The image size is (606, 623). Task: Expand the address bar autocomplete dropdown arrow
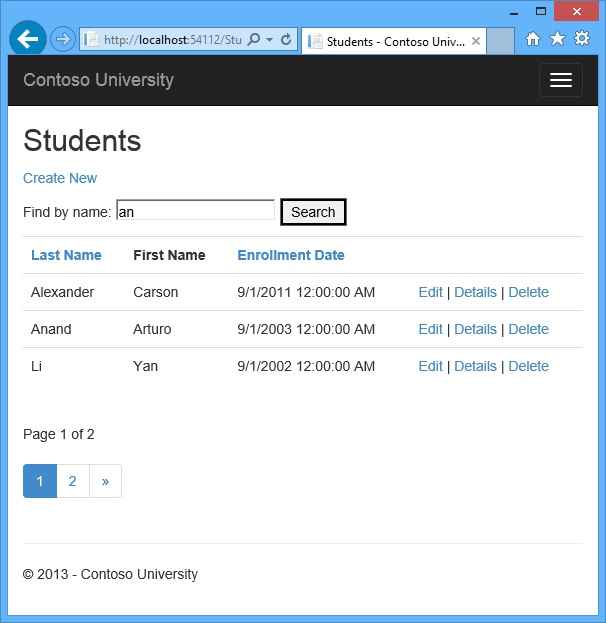click(x=269, y=40)
